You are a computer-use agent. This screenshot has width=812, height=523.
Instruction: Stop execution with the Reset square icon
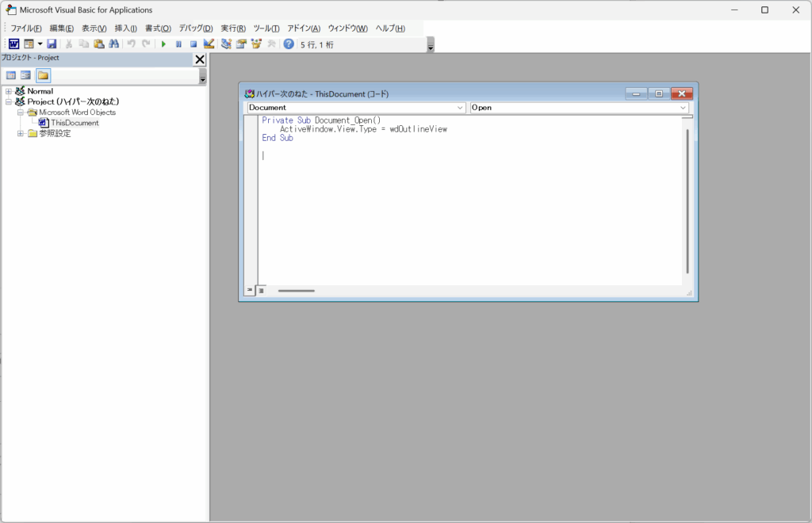pos(193,44)
